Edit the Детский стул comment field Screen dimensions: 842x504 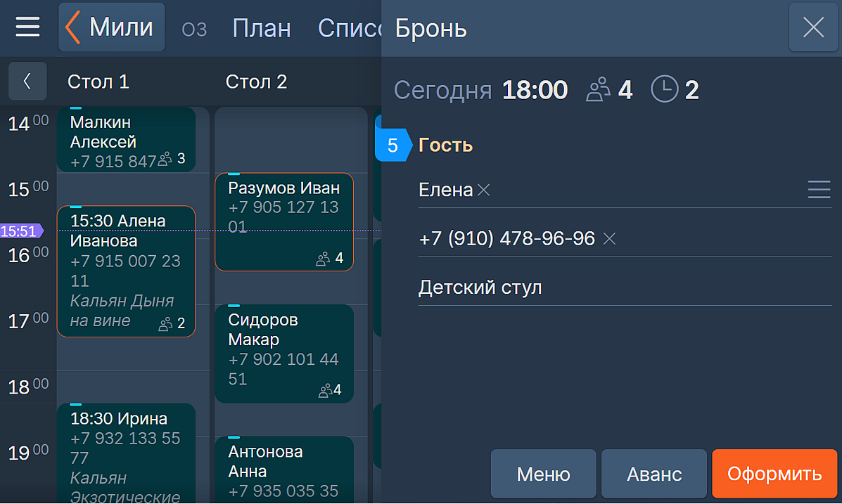[624, 287]
